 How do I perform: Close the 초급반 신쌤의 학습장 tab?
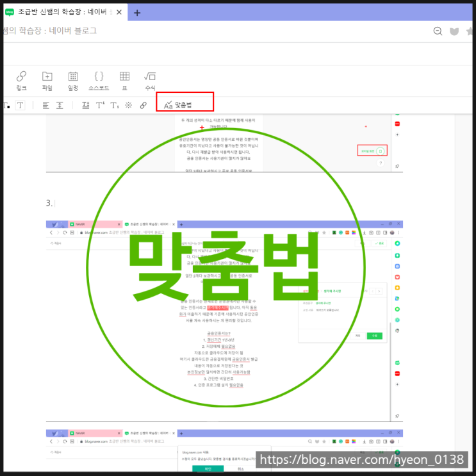tap(119, 12)
